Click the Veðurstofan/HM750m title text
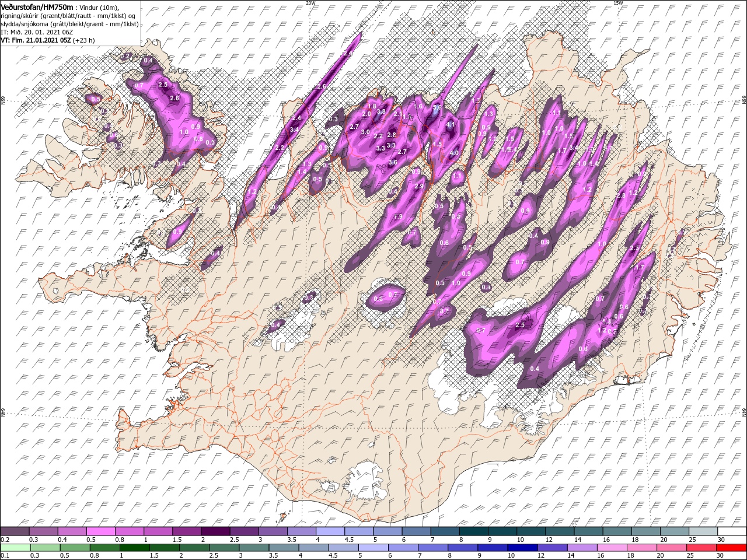The width and height of the screenshot is (747, 560). point(37,6)
